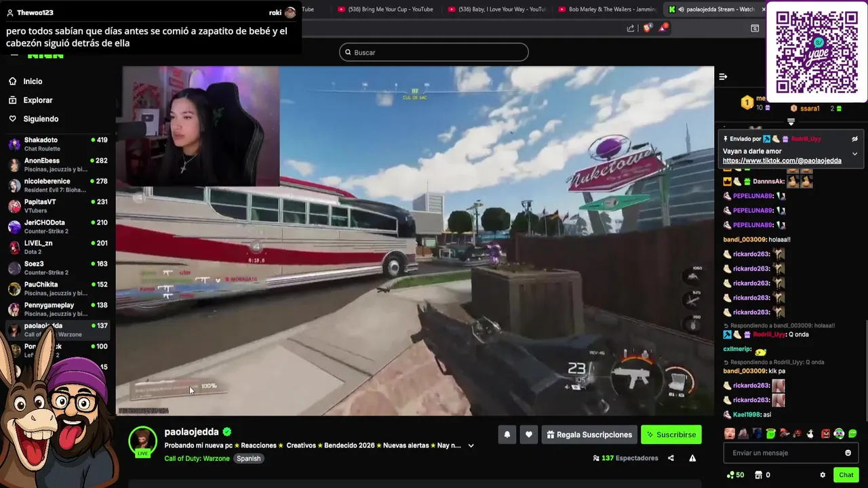Click the Brave rewards triangle icon
Viewport: 868px width, 488px height.
pyautogui.click(x=664, y=28)
